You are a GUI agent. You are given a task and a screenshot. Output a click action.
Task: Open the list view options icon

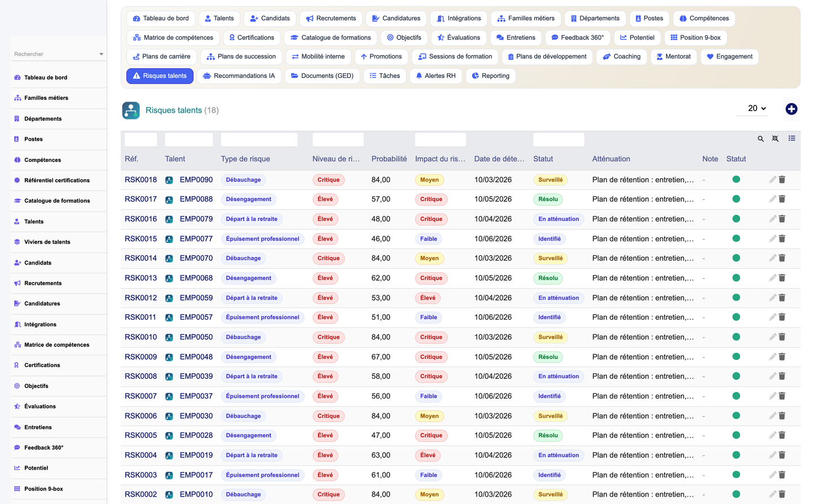[x=792, y=138]
